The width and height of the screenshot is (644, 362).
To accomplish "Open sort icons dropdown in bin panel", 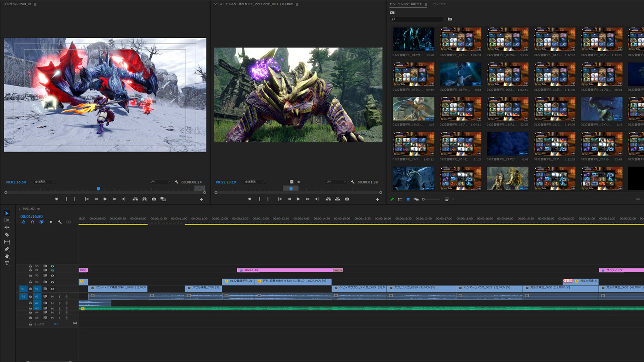I will 448,199.
